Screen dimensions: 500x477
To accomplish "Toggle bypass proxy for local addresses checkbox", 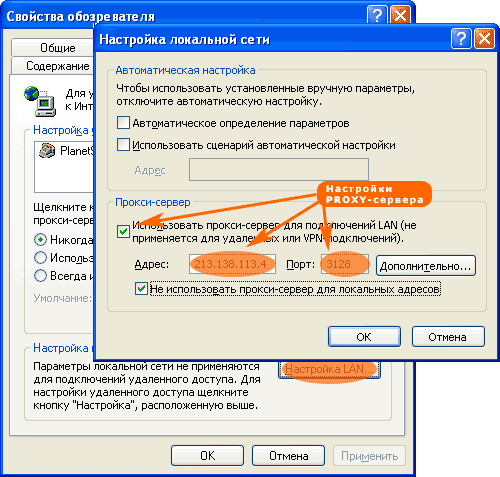I will pos(141,288).
